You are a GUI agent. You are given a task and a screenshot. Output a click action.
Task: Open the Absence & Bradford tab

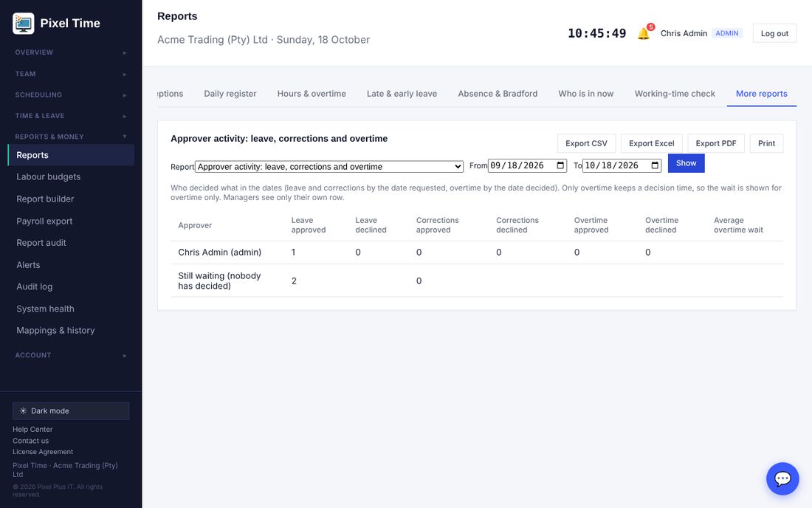(498, 94)
